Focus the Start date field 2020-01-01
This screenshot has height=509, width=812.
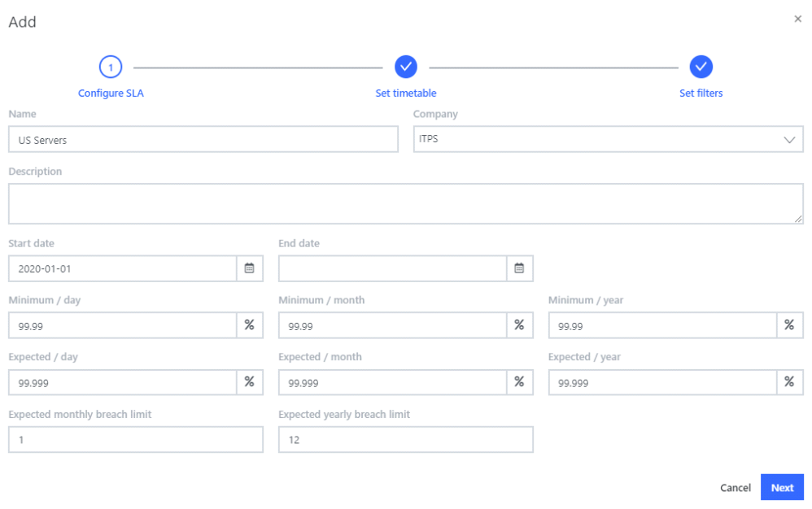point(123,268)
